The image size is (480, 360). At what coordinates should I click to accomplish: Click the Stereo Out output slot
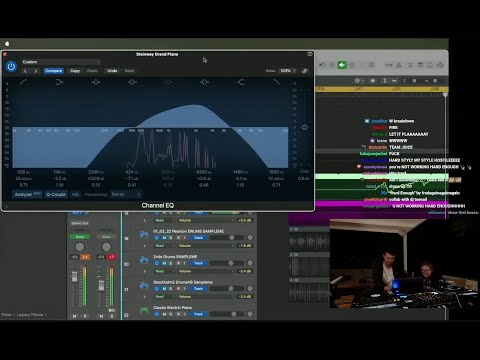click(80, 223)
